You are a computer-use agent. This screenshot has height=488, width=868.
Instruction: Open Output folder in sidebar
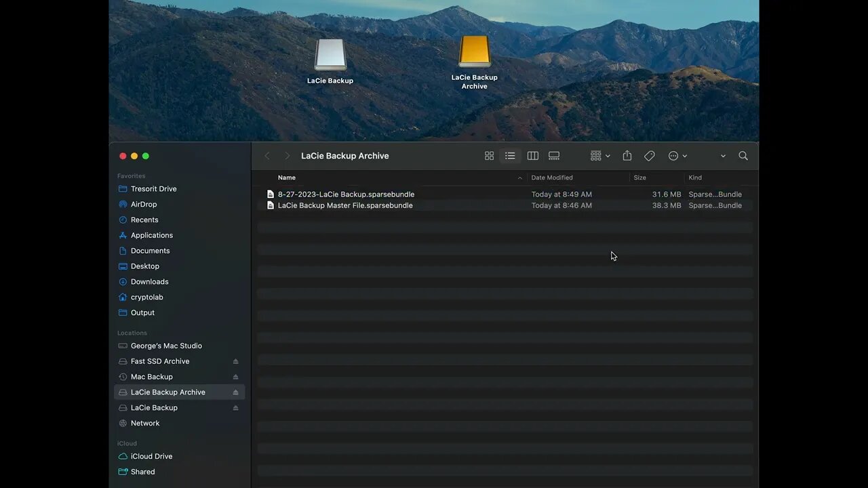(142, 312)
